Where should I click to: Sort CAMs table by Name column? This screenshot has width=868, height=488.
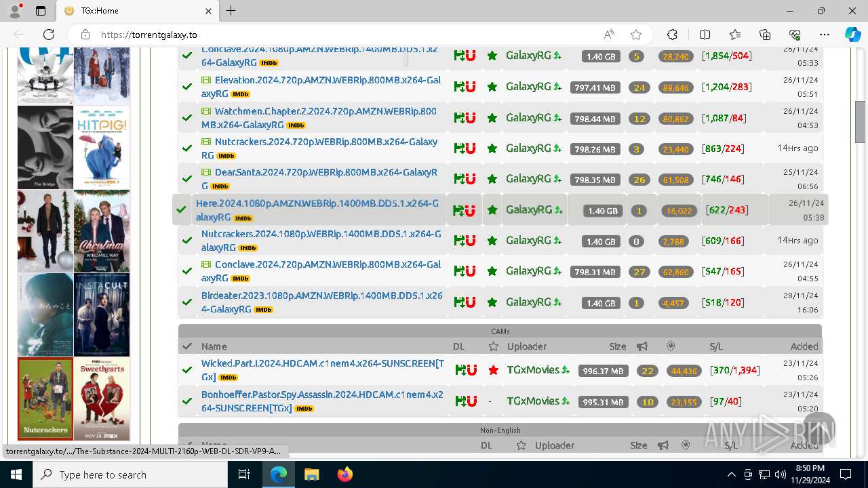[x=214, y=346]
